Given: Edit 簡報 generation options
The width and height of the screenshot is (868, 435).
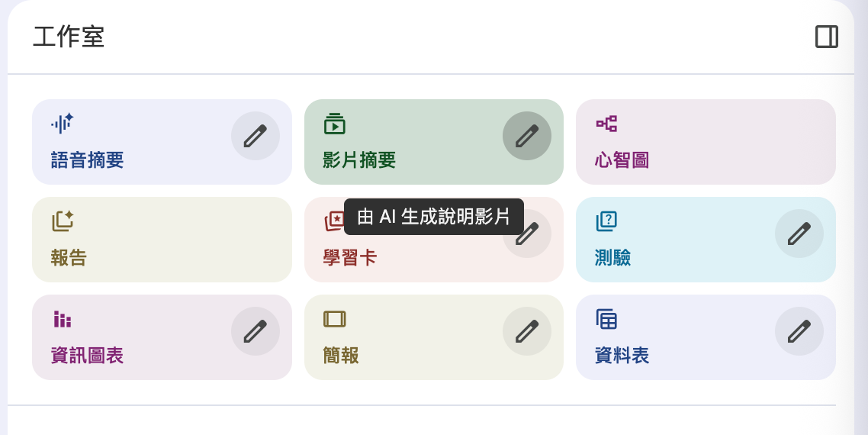Looking at the screenshot, I should pyautogui.click(x=527, y=331).
